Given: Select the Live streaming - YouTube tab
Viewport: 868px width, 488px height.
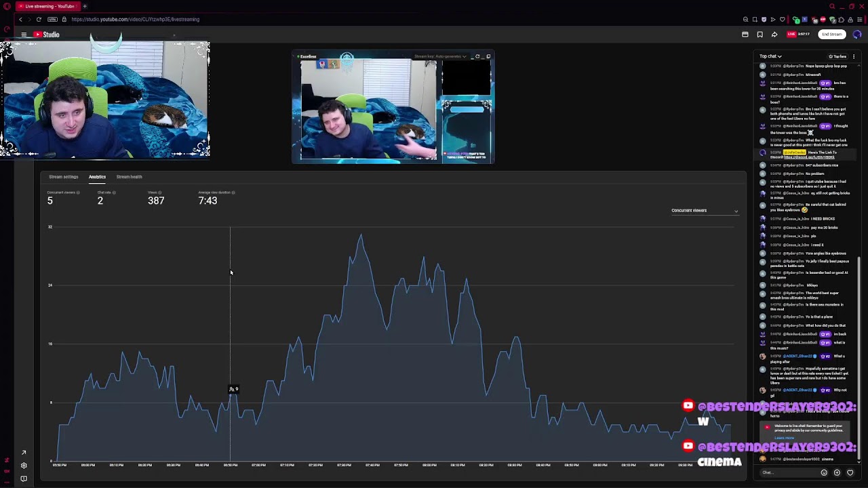Looking at the screenshot, I should click(49, 6).
